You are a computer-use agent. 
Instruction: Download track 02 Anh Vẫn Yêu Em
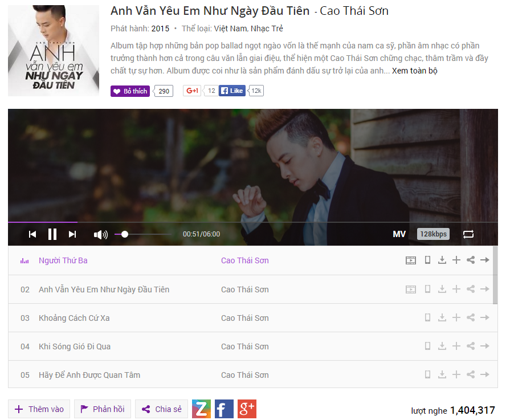(x=442, y=289)
